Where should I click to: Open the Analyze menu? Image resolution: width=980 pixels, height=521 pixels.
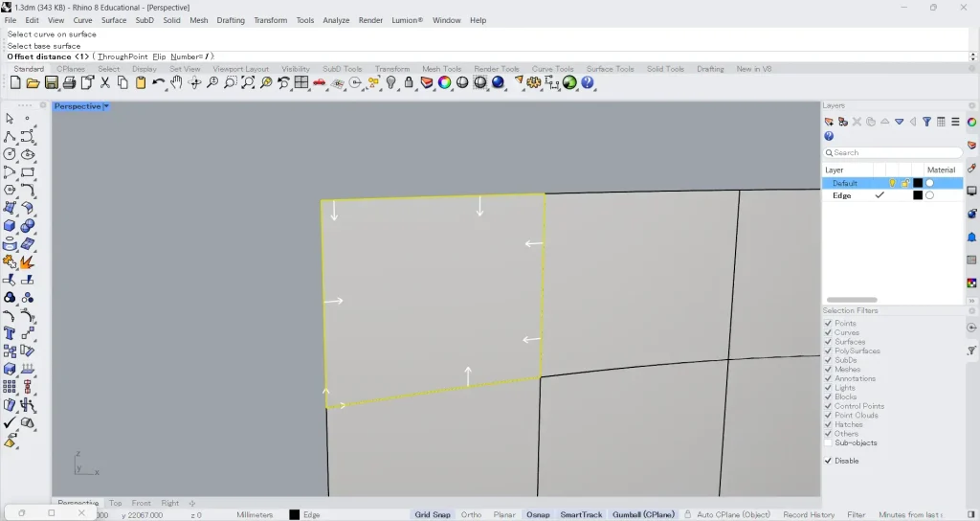(336, 20)
